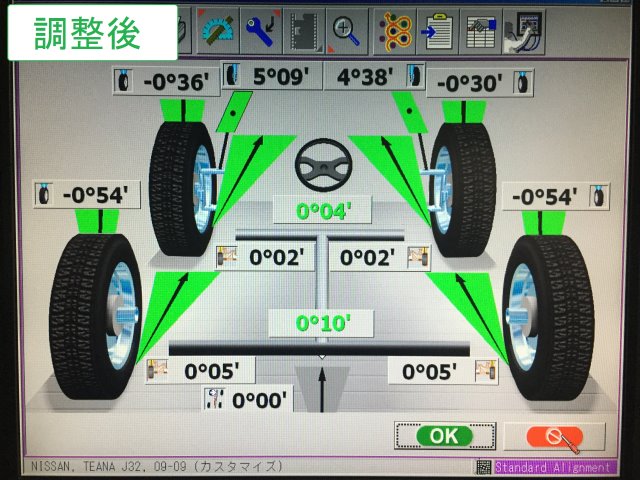
Task: Click the right caster 4°38' value
Action: 366,75
